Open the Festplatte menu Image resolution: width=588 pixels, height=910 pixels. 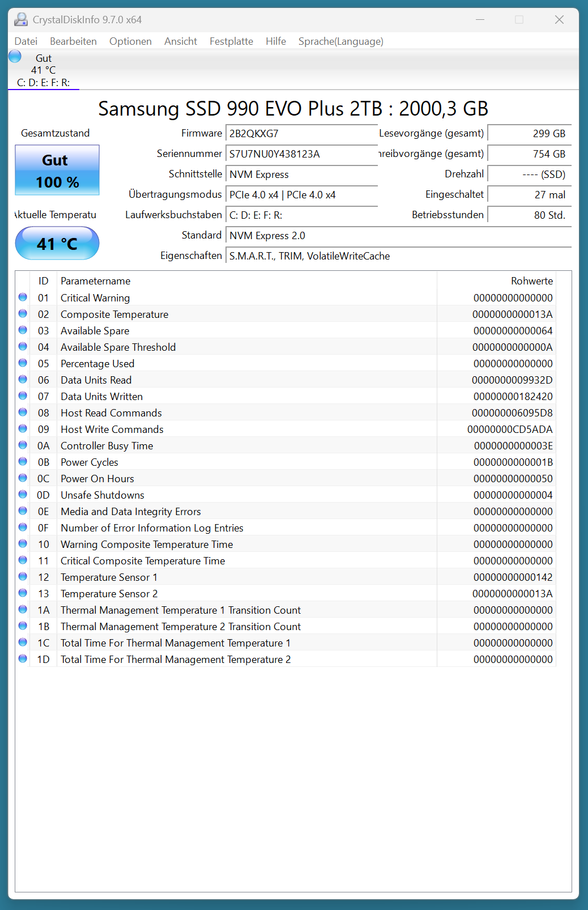[x=231, y=41]
